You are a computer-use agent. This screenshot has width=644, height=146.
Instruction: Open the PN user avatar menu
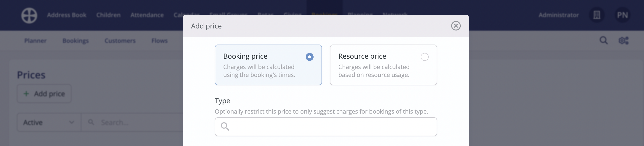[x=622, y=15]
